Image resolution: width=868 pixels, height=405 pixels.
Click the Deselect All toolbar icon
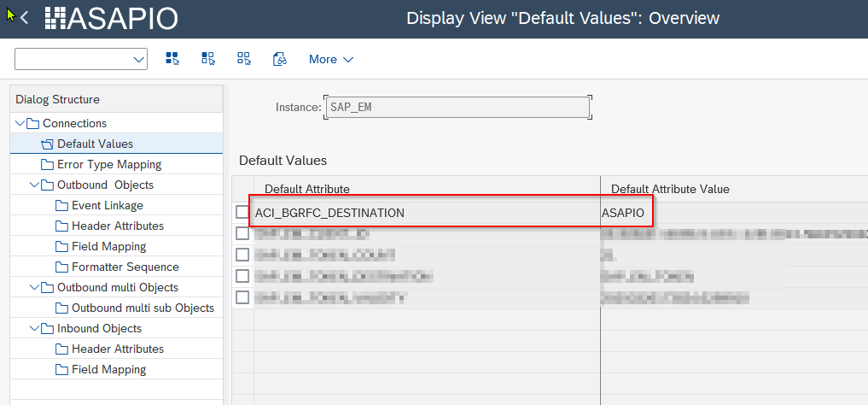click(243, 59)
